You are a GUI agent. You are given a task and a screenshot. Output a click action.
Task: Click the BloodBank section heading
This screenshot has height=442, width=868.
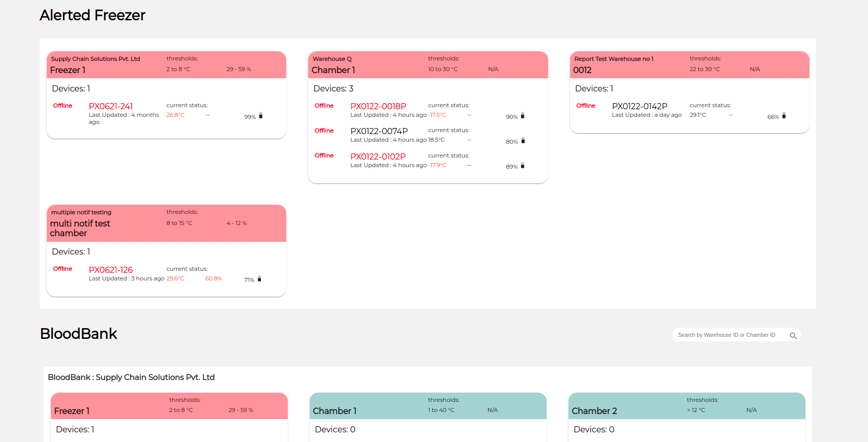pyautogui.click(x=79, y=334)
